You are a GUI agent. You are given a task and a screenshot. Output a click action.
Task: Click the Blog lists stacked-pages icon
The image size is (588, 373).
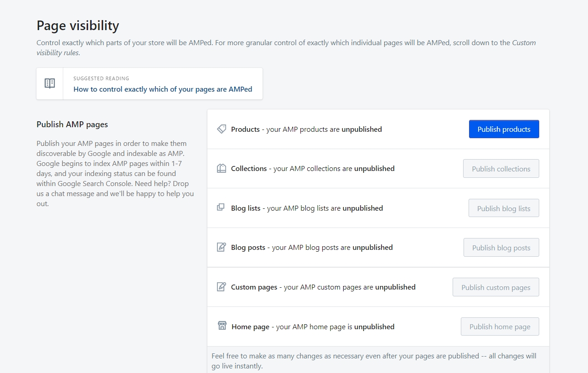[221, 207]
